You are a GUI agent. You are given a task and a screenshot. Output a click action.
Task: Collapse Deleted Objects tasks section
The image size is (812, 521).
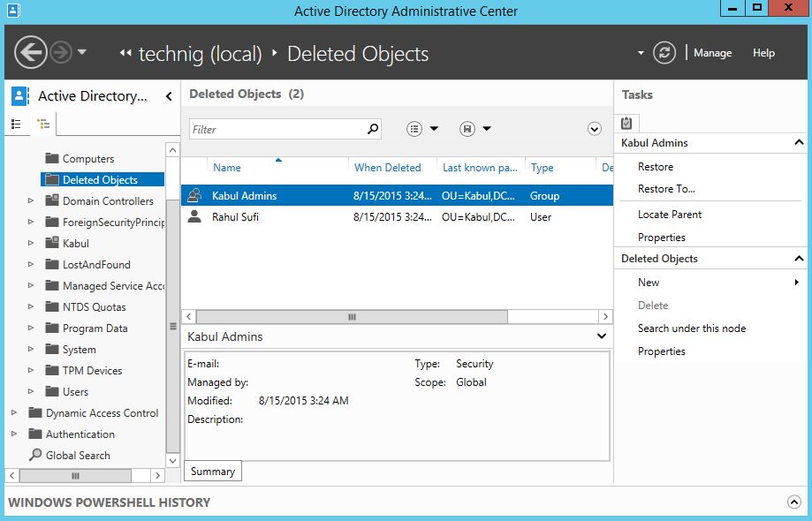click(799, 258)
